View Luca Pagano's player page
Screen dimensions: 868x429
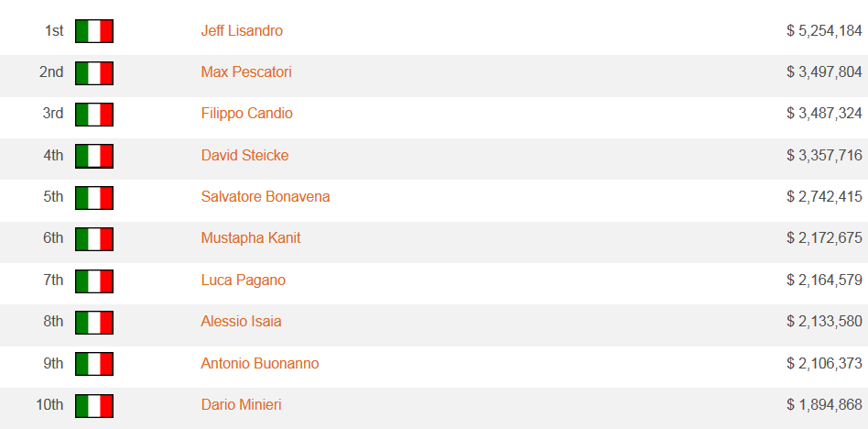coord(244,280)
